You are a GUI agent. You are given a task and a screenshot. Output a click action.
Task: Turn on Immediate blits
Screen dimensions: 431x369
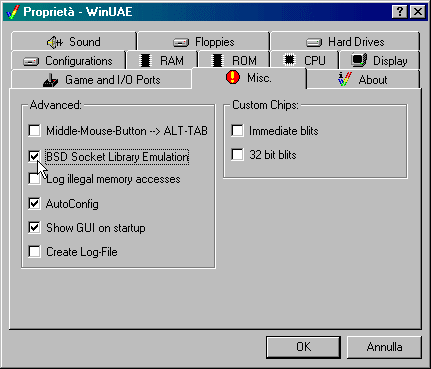tap(237, 130)
